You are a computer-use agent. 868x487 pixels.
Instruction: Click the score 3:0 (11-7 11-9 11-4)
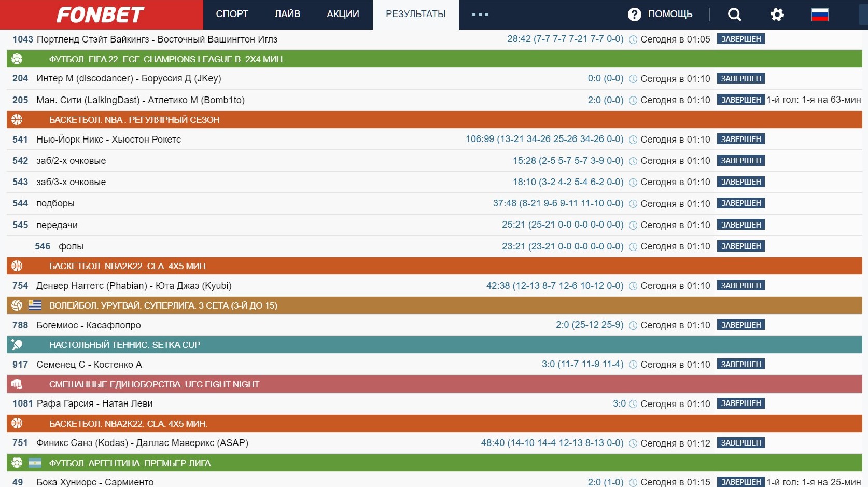[x=583, y=364]
